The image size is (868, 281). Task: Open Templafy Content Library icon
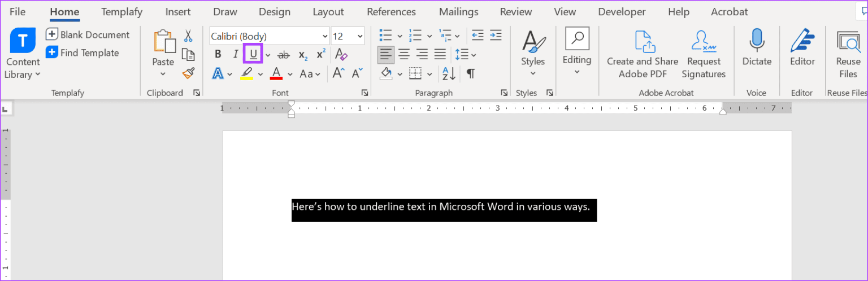coord(23,41)
